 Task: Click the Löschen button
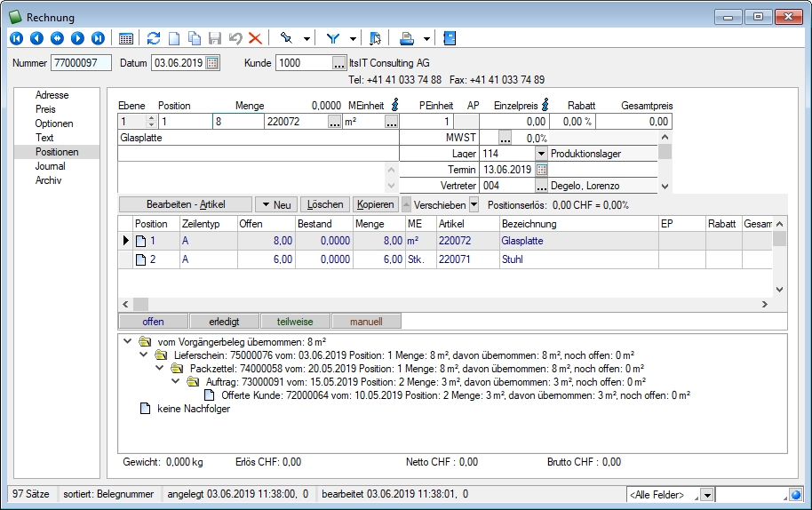[324, 204]
